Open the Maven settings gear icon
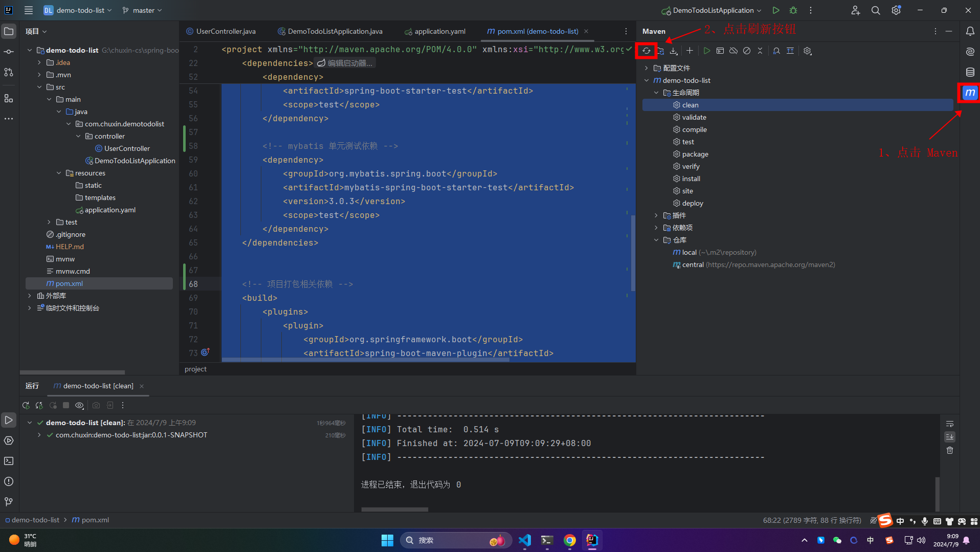980x552 pixels. click(807, 51)
